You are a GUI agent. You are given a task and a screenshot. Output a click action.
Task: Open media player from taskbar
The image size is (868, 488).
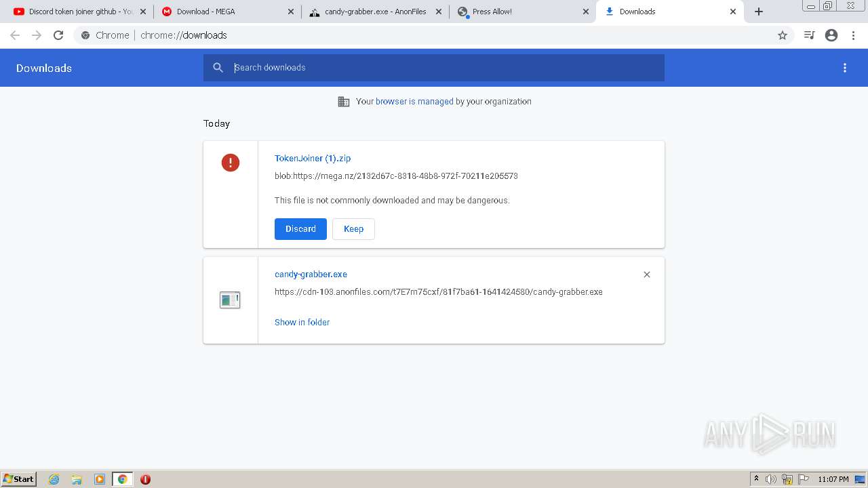100,479
